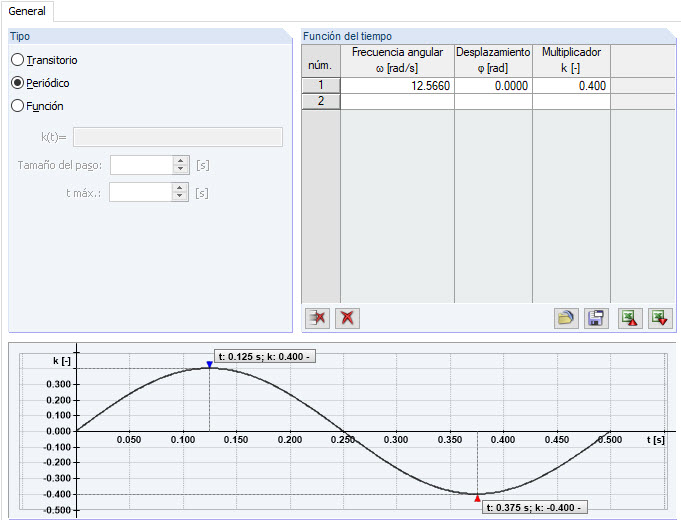Click the k [-] axis label on graph
The height and width of the screenshot is (520, 681).
62,361
